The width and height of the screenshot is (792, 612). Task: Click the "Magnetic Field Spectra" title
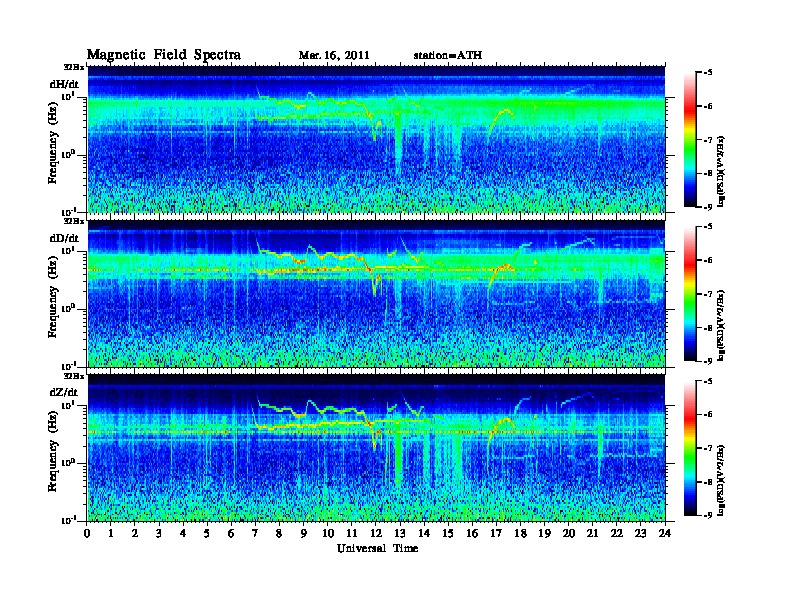[x=164, y=55]
